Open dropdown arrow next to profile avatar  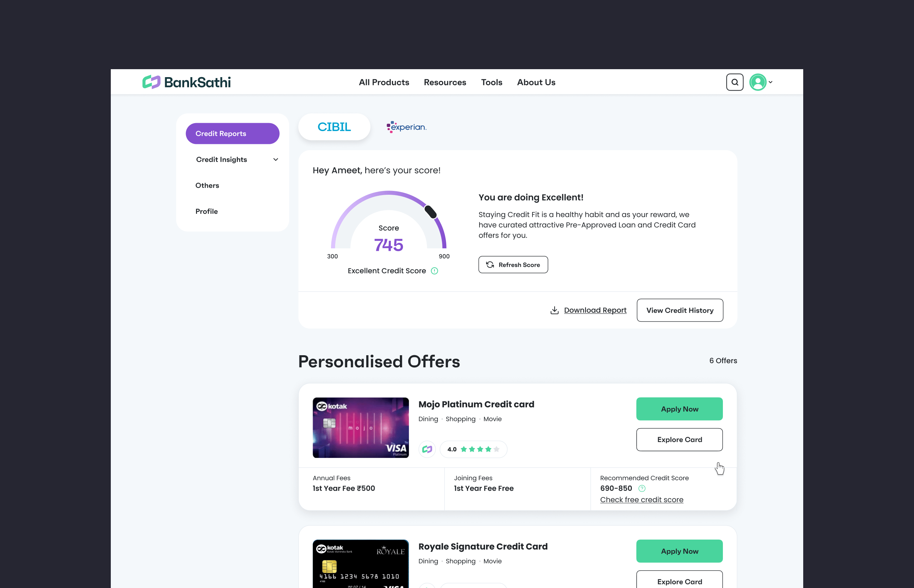(x=771, y=82)
